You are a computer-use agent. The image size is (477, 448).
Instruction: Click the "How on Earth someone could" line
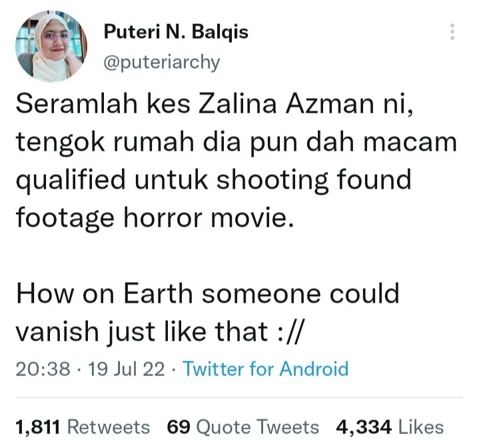pos(207,294)
